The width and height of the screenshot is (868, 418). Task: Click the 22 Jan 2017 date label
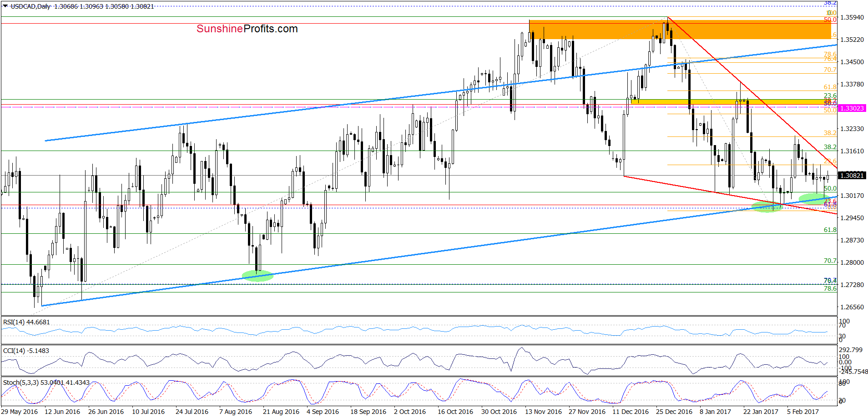(x=761, y=412)
